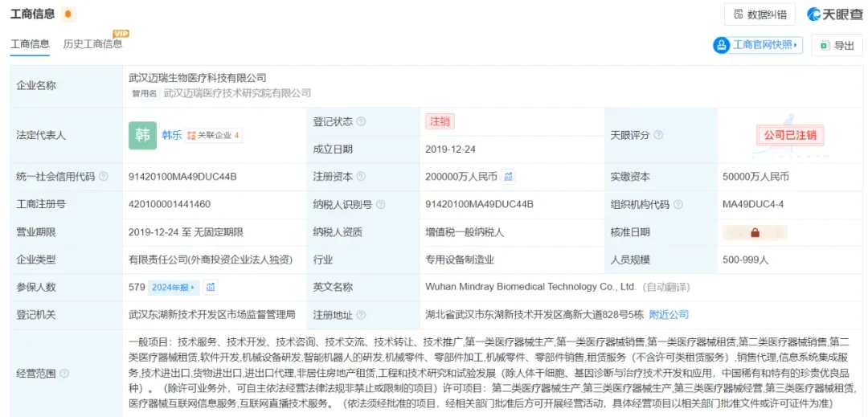This screenshot has height=417, width=868.
Task: Click the 天眼查 logo
Action: point(833,14)
